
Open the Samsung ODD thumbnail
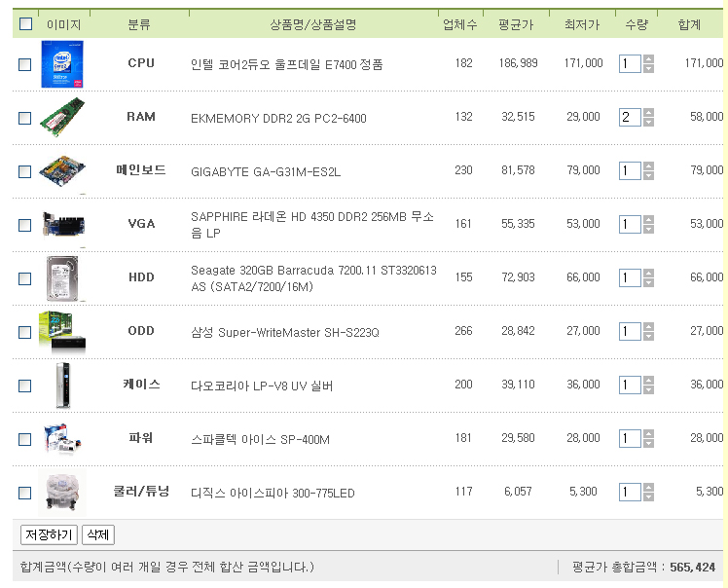(62, 332)
